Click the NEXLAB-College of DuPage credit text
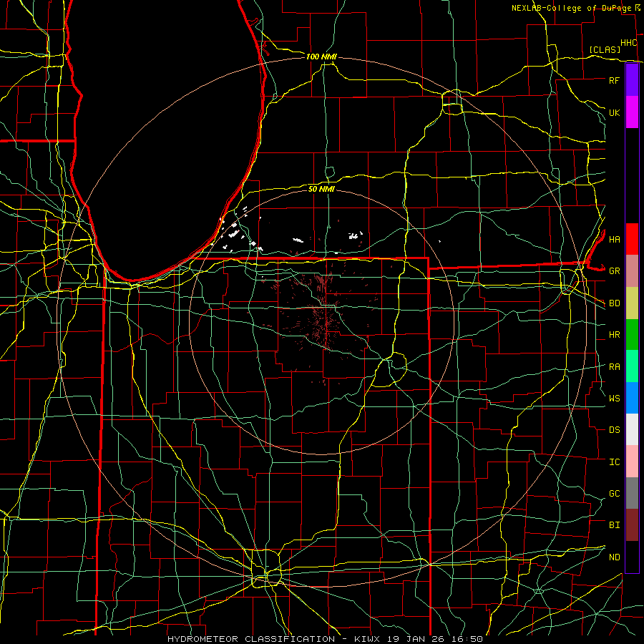The height and width of the screenshot is (644, 644). pyautogui.click(x=571, y=8)
